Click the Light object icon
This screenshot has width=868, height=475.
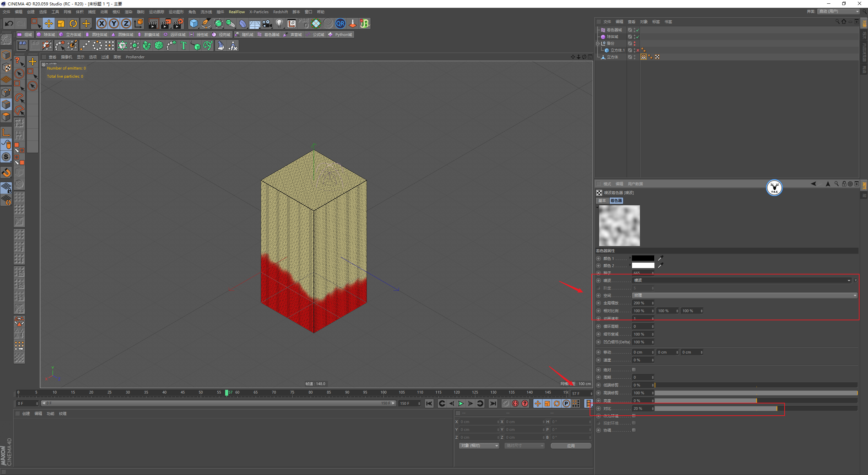tap(279, 23)
